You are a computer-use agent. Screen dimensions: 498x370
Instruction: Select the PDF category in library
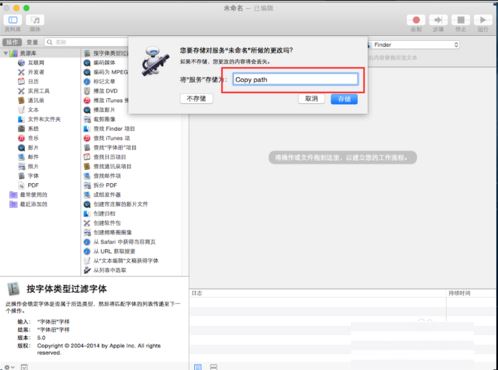[x=33, y=185]
